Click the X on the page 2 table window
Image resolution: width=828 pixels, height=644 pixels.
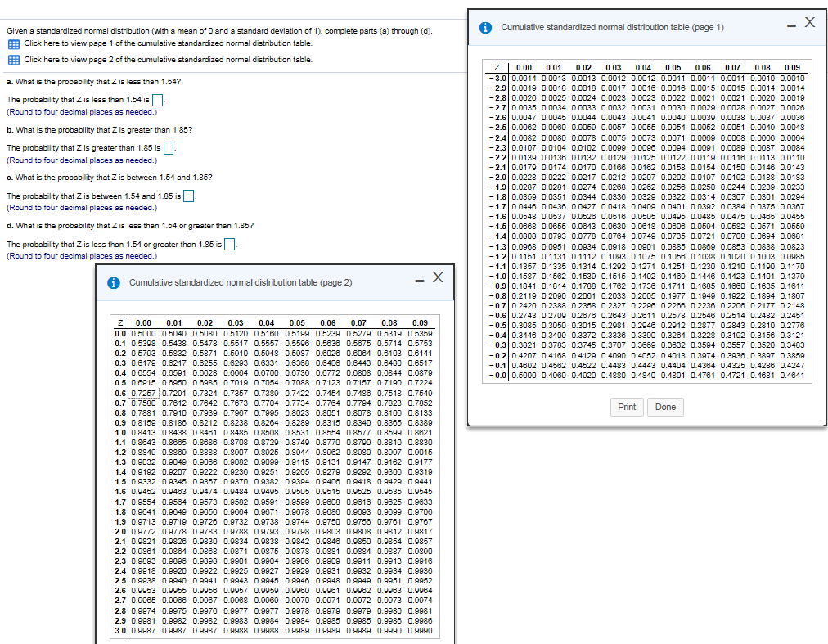tap(439, 279)
